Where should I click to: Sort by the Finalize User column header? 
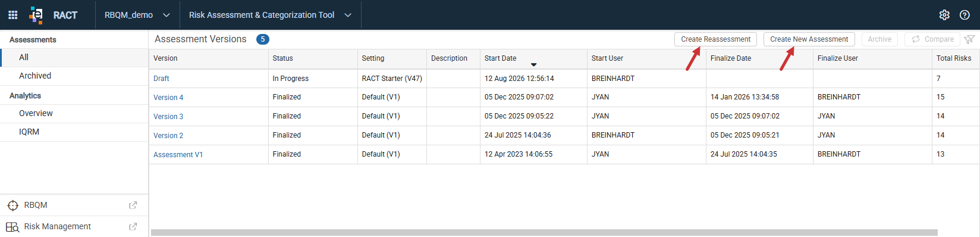[x=872, y=58]
